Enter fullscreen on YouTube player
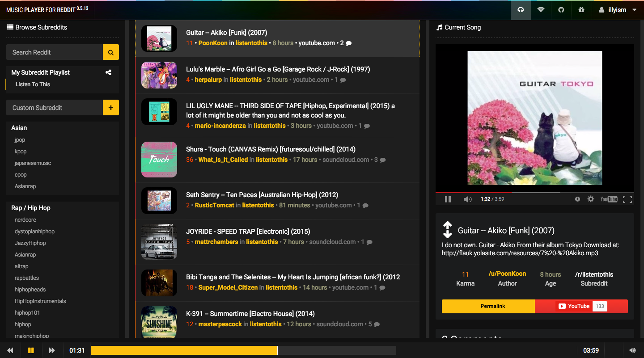The height and width of the screenshot is (358, 644). (x=627, y=199)
